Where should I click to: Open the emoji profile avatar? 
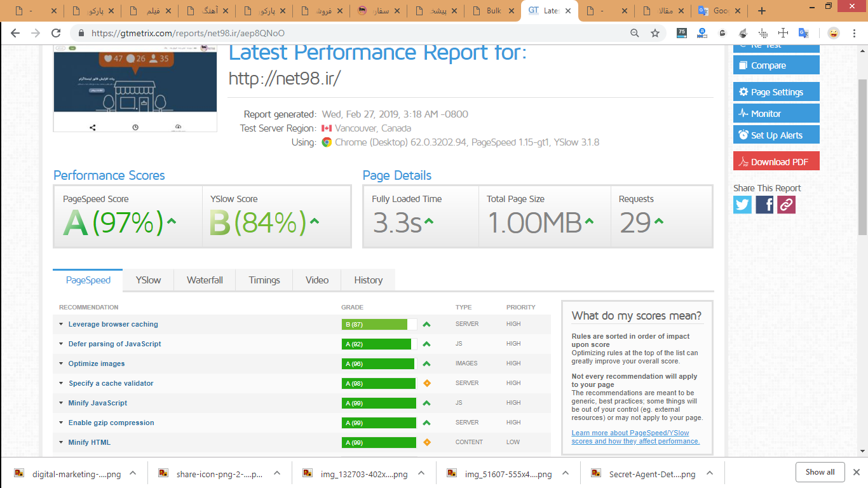[833, 33]
